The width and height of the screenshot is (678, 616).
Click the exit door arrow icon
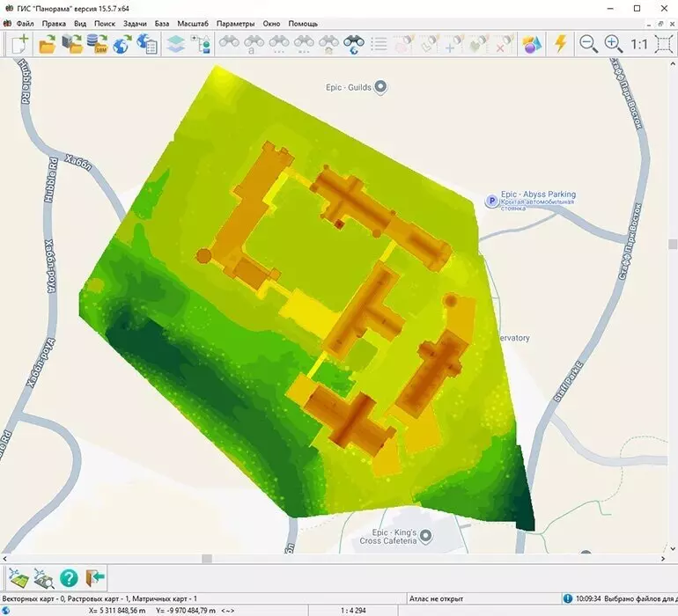95,578
